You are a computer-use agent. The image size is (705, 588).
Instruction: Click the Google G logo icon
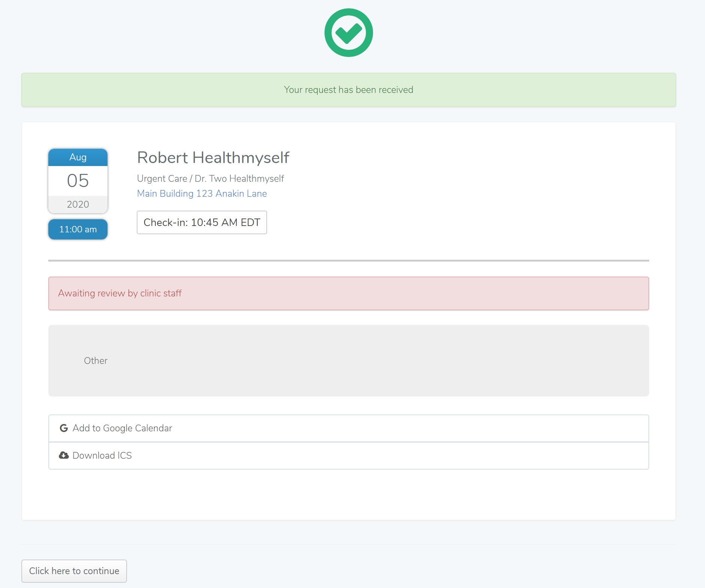(64, 428)
